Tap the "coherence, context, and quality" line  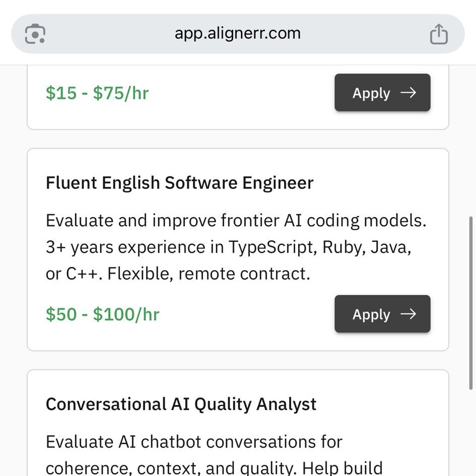(x=214, y=468)
